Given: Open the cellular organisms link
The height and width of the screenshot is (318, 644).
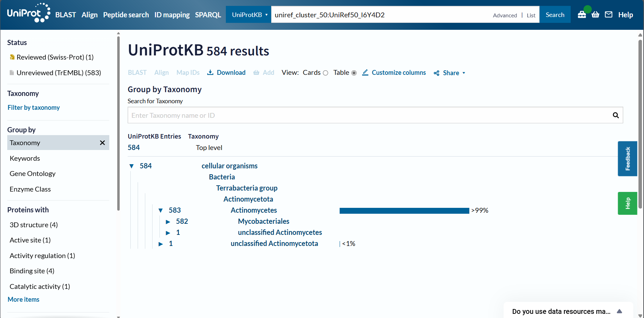Looking at the screenshot, I should point(229,166).
